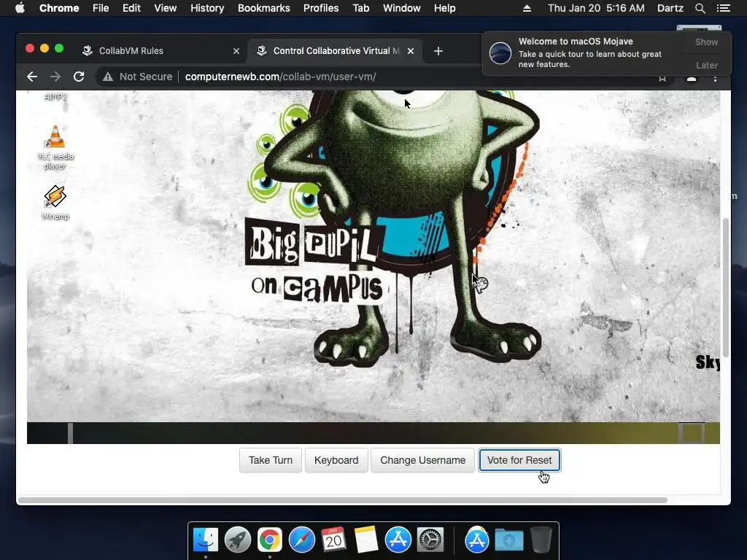The width and height of the screenshot is (747, 560).
Task: Open System Preferences from the Dock
Action: coord(430,540)
